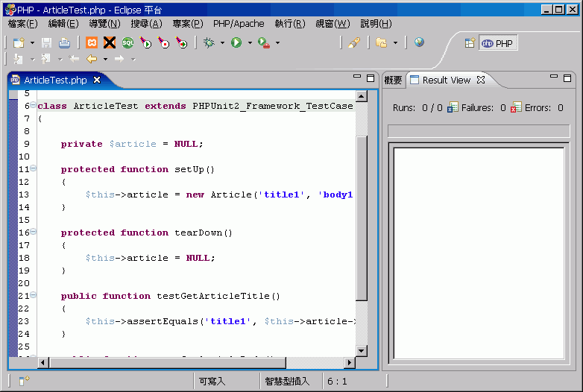Screen dimensions: 583x392
Task: Collapse the setUp function fold marker
Action: (x=33, y=168)
